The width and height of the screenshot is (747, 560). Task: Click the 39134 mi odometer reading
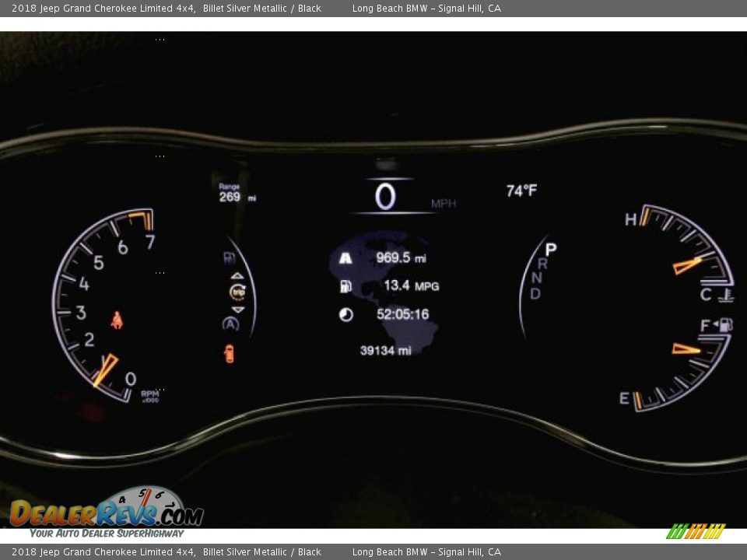click(x=385, y=351)
